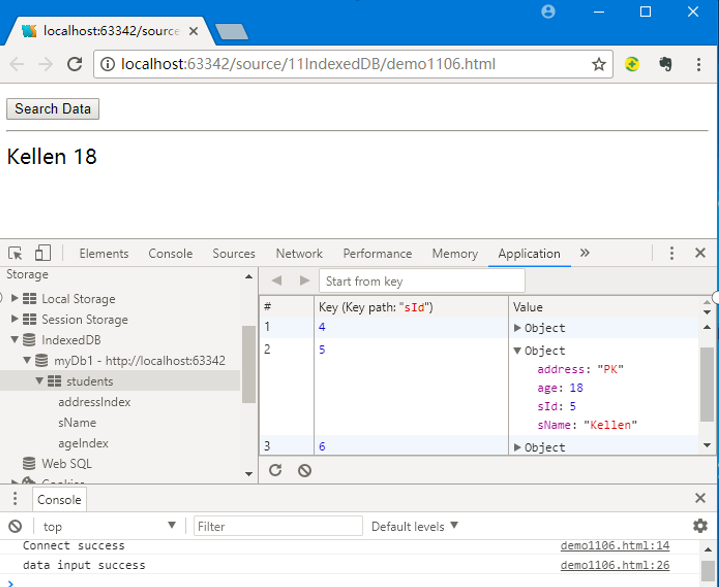Image resolution: width=719 pixels, height=587 pixels.
Task: Collapse the students object store node
Action: (x=39, y=381)
